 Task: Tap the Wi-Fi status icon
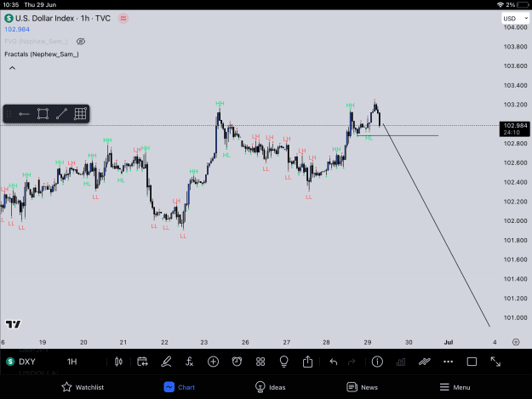(500, 5)
